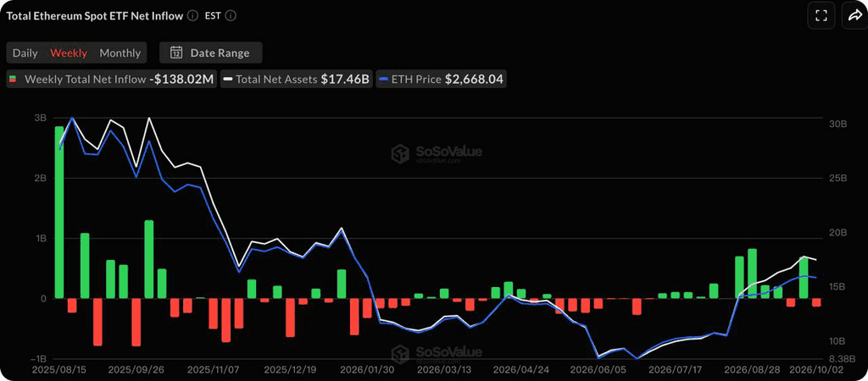Click the 20B right axis label
Screen dimensions: 868x381
pos(838,233)
